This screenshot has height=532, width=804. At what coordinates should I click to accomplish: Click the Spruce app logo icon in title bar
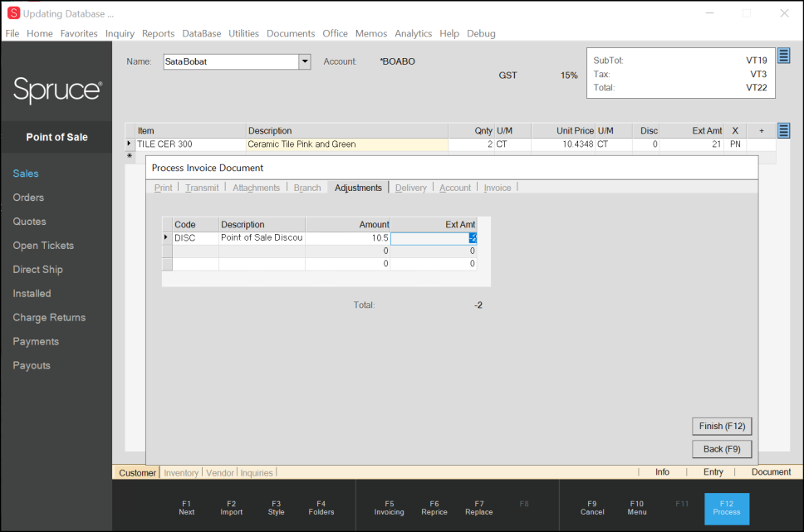(x=13, y=13)
